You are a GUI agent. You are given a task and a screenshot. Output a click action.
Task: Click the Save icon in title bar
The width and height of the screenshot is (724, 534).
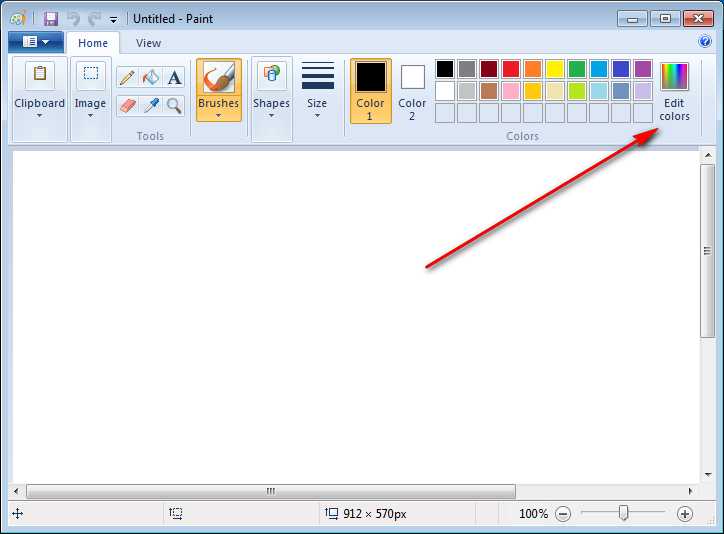click(x=50, y=18)
